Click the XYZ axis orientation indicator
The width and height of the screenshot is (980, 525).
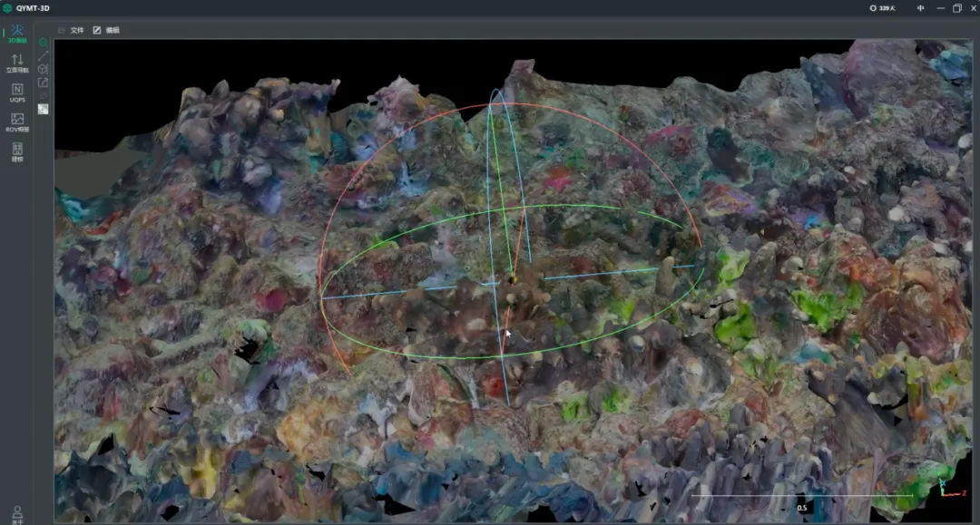(951, 488)
